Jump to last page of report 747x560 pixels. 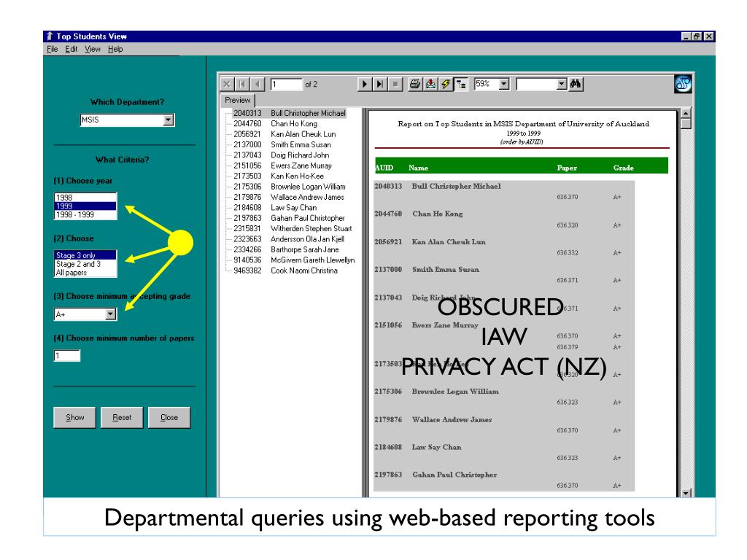click(x=379, y=85)
